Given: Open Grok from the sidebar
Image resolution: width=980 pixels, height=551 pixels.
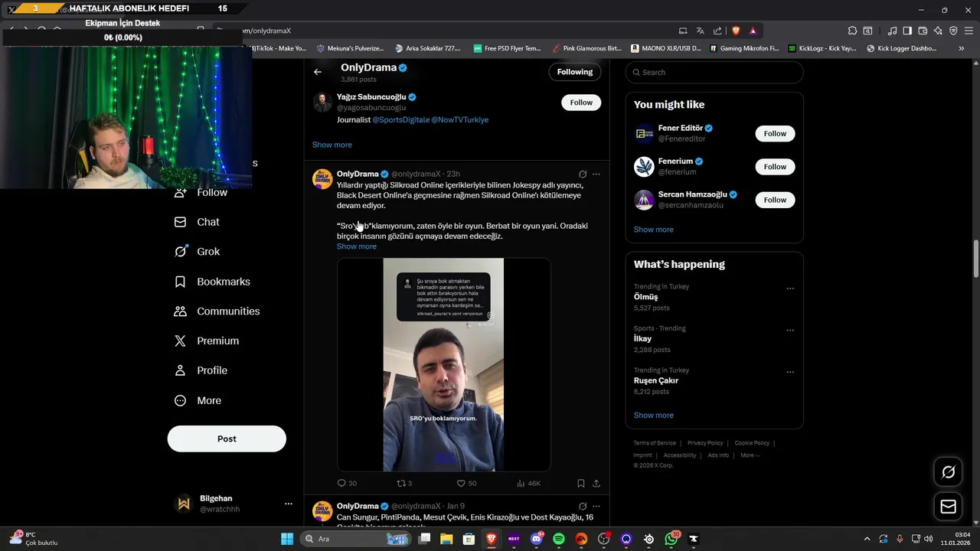Looking at the screenshot, I should click(x=197, y=252).
